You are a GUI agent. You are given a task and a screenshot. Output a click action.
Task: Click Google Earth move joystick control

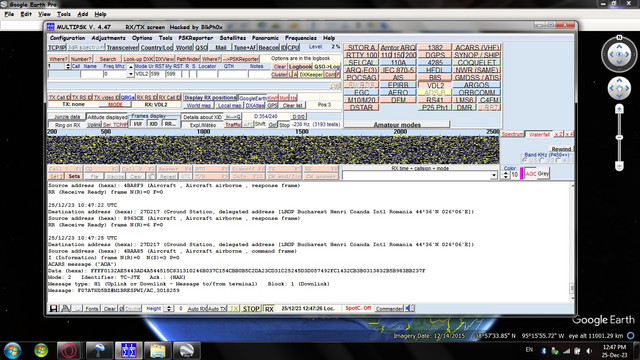pos(619,89)
